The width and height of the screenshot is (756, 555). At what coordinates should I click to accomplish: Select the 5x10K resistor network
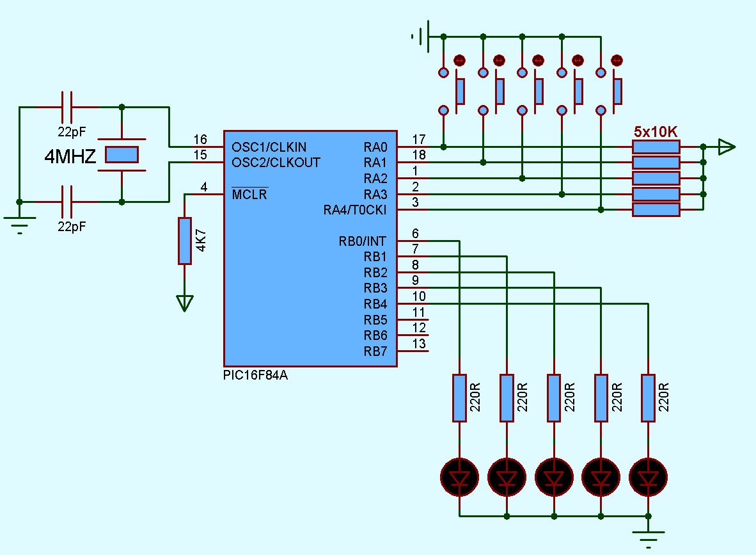click(656, 178)
